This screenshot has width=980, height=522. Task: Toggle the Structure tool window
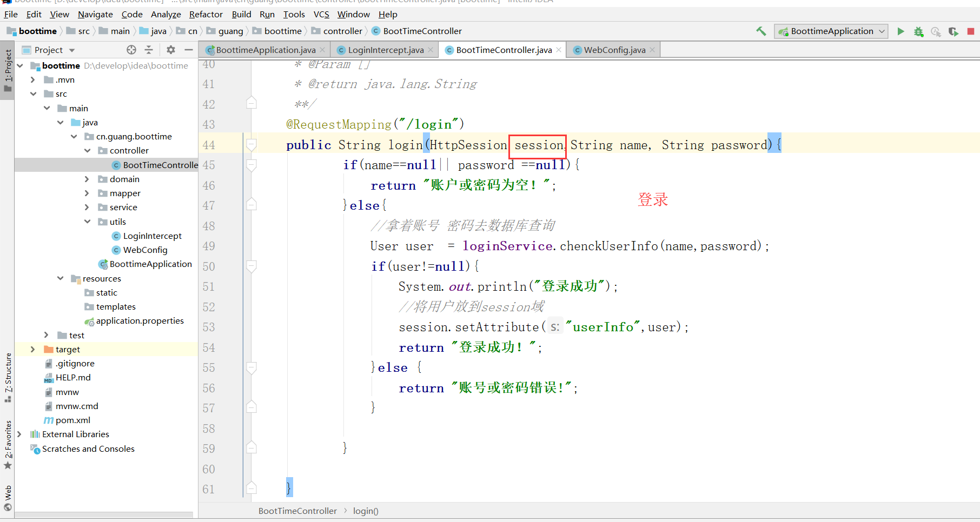coord(8,377)
